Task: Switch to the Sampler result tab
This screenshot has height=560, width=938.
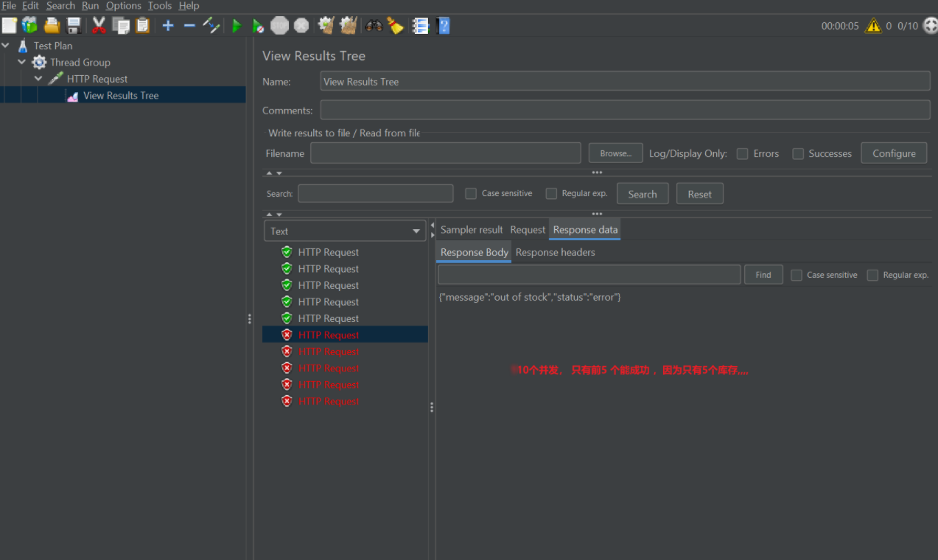Action: coord(472,230)
